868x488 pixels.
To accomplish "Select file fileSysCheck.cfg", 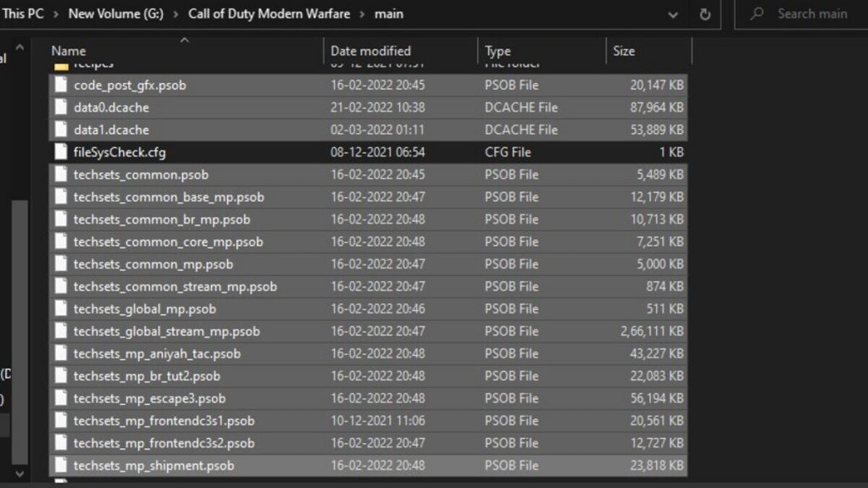I will (x=120, y=152).
